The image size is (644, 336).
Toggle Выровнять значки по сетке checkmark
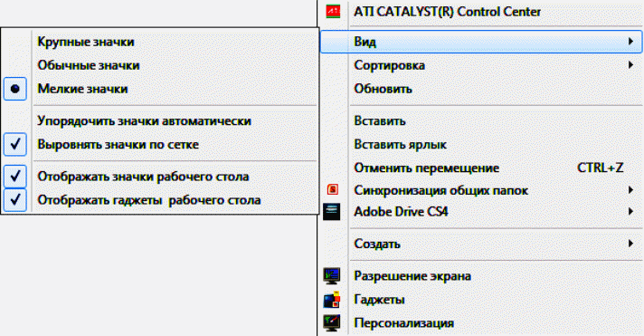click(x=15, y=144)
